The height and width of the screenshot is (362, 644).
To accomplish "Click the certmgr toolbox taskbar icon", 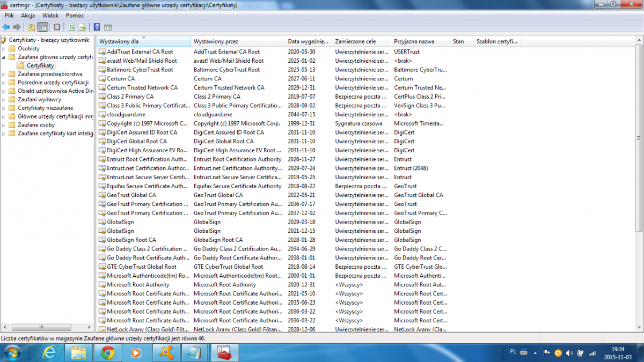I will (224, 352).
